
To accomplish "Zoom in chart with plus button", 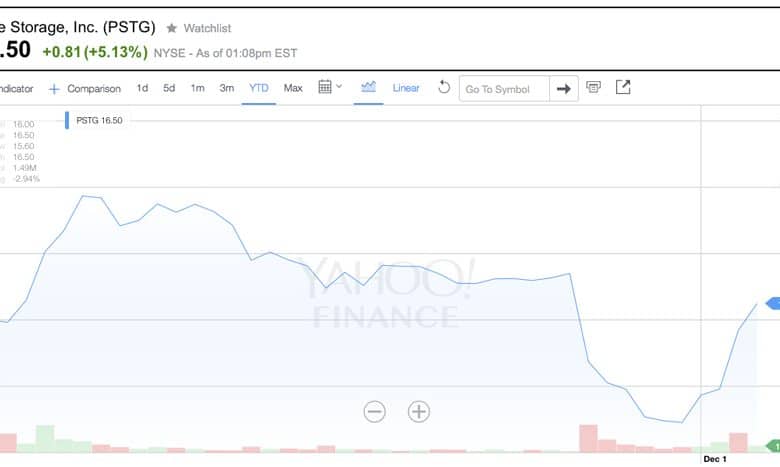I will (x=419, y=412).
